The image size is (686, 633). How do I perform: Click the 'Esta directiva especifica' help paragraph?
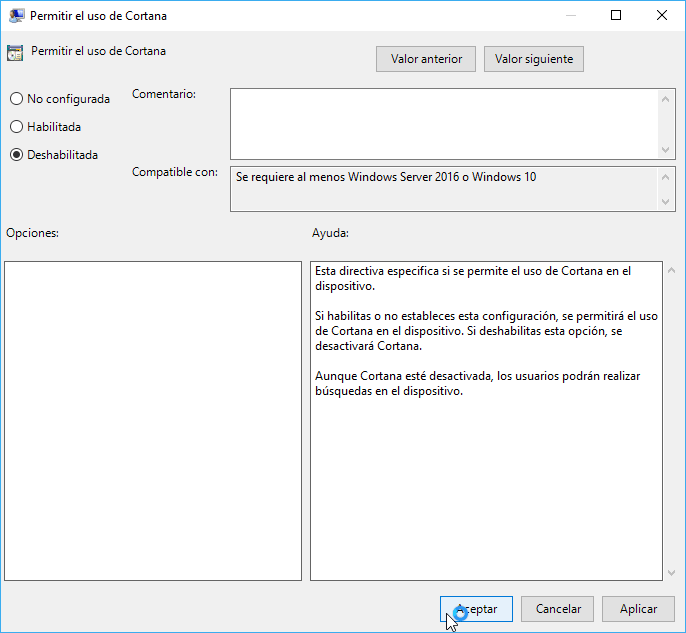(x=473, y=278)
